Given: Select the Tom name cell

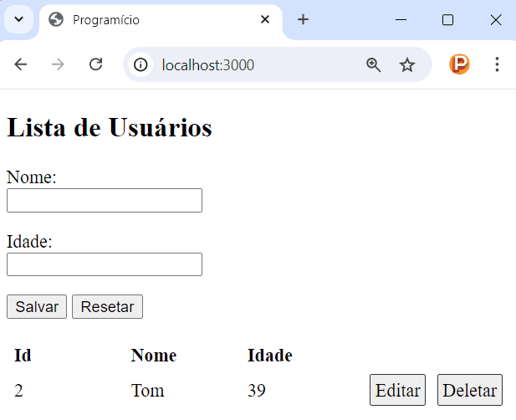Looking at the screenshot, I should [x=147, y=391].
